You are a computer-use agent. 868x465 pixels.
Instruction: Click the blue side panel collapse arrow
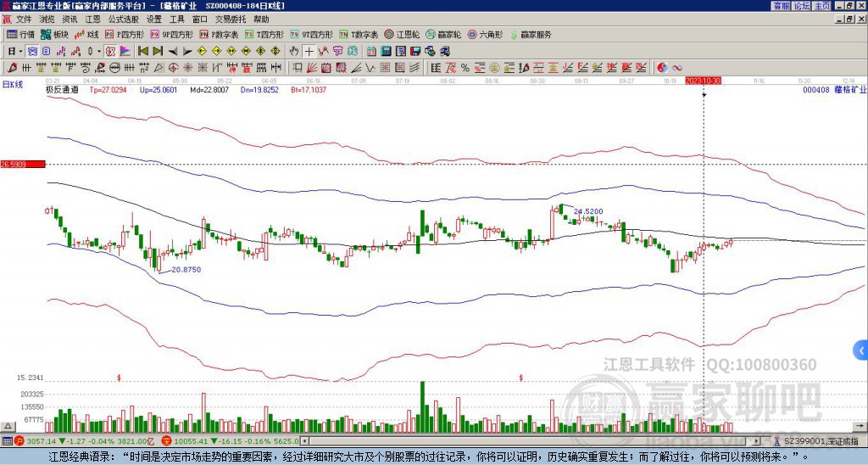pyautogui.click(x=861, y=350)
